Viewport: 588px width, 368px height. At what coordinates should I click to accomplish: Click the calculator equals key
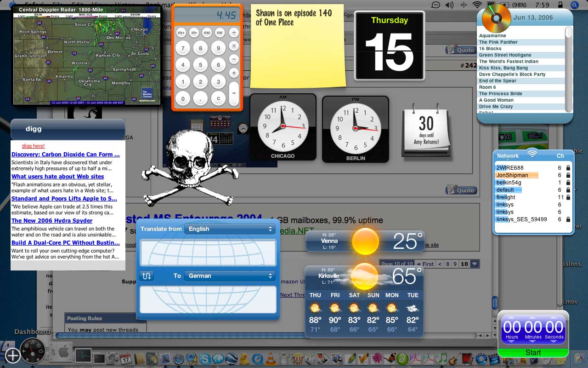point(234,93)
